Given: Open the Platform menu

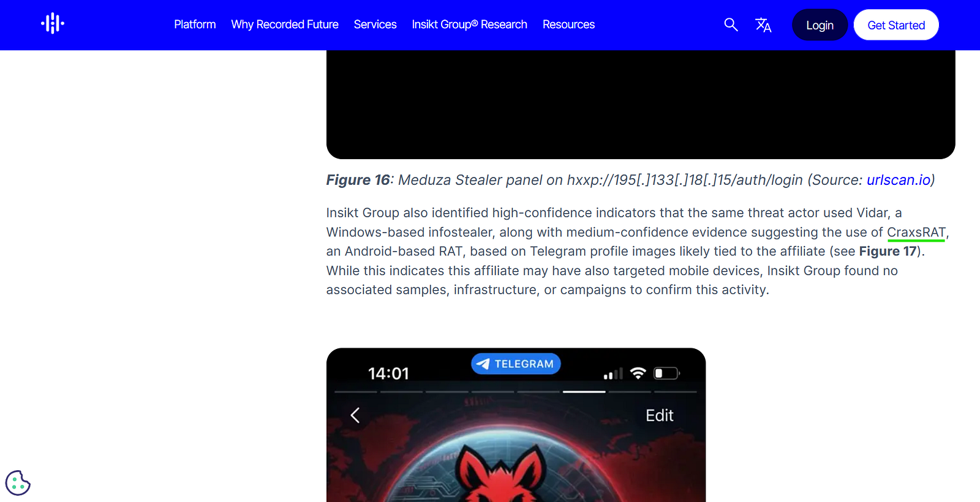Looking at the screenshot, I should [195, 24].
